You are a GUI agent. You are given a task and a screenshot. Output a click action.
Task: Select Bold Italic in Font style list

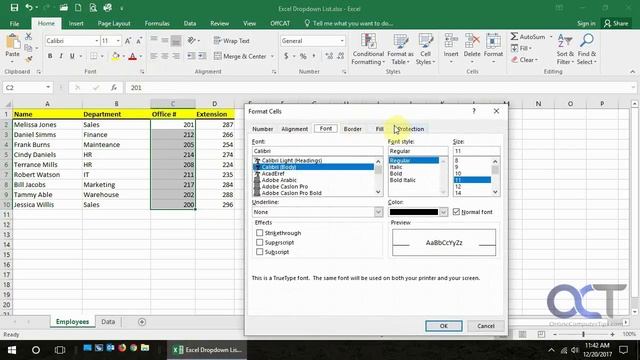pos(402,180)
